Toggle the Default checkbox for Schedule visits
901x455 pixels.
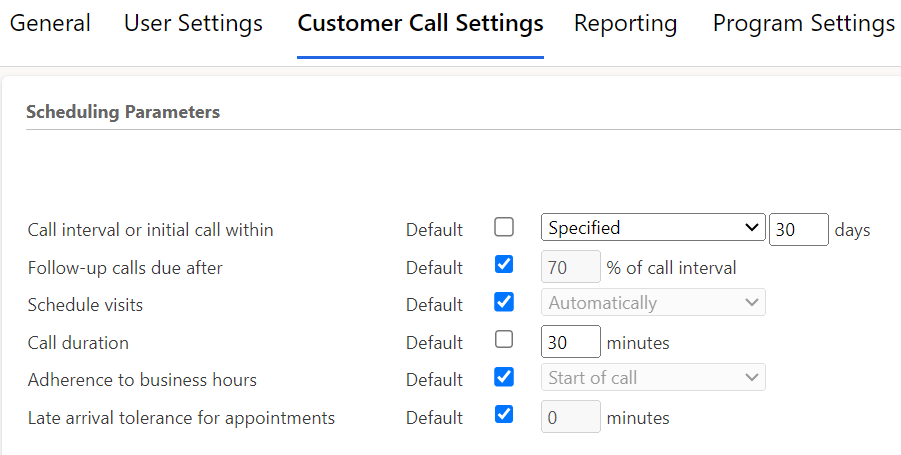click(504, 302)
